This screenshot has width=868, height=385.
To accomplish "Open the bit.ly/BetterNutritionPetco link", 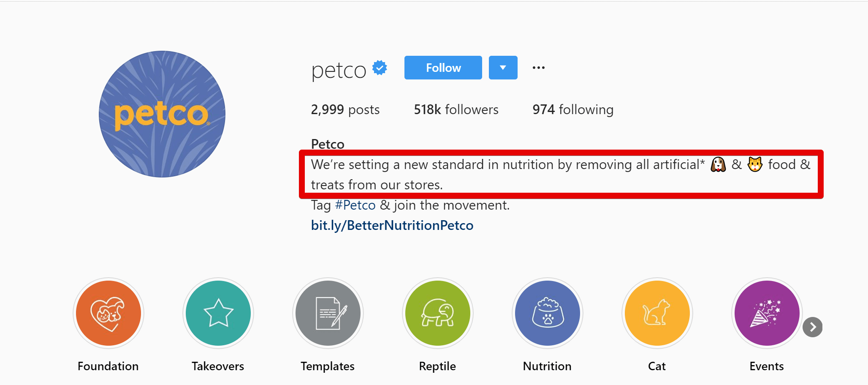I will pos(392,225).
